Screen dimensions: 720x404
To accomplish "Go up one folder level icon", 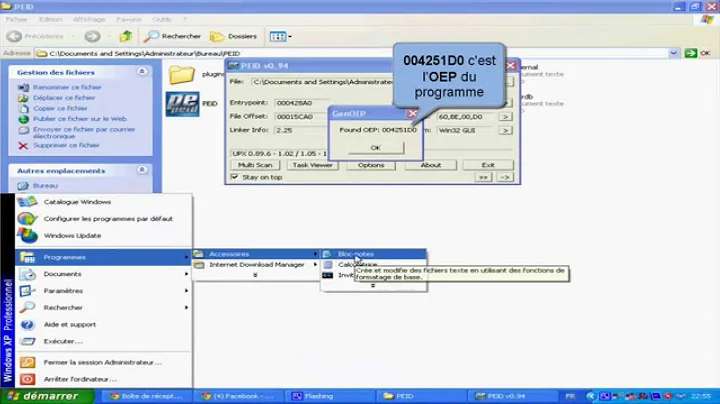I will point(125,36).
